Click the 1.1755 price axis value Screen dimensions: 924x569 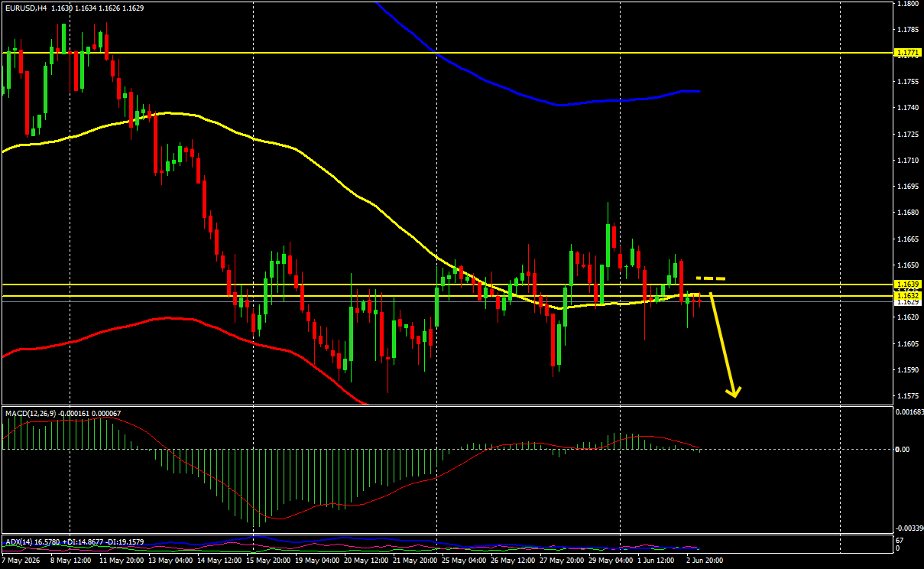pos(909,82)
